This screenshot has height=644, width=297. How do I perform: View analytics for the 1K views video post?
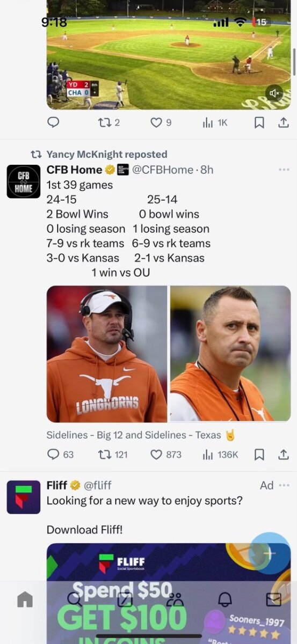(215, 122)
